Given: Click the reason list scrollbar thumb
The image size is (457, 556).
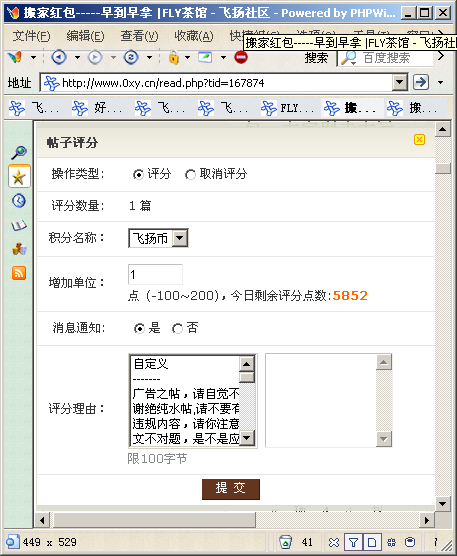Looking at the screenshot, I should click(247, 377).
